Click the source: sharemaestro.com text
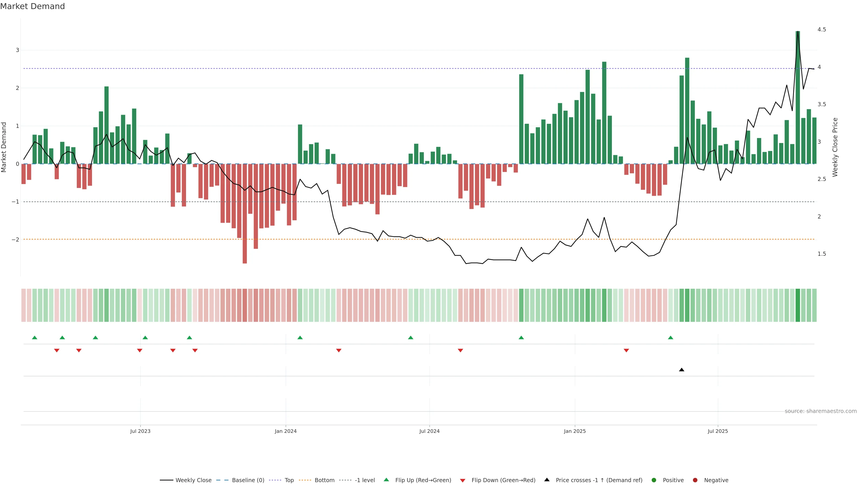Image resolution: width=868 pixels, height=488 pixels. pos(821,411)
